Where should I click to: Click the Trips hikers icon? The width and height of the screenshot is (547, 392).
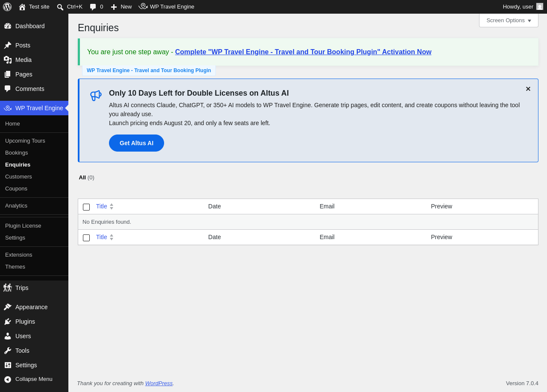tap(8, 288)
